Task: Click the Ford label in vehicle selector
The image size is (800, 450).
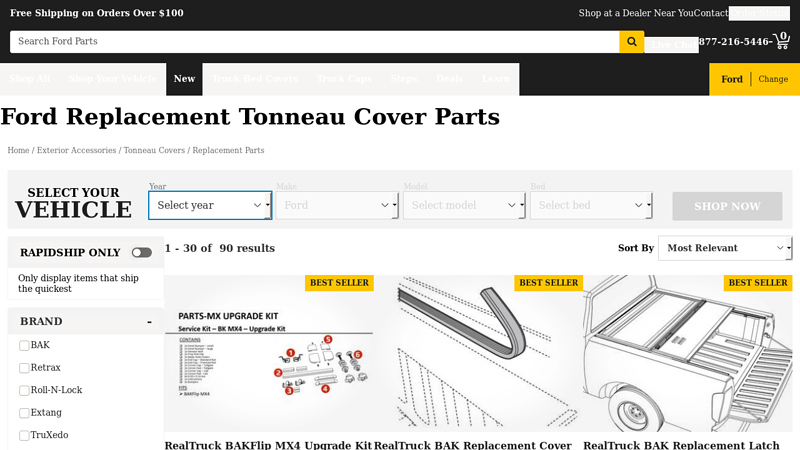Action: tap(732, 79)
